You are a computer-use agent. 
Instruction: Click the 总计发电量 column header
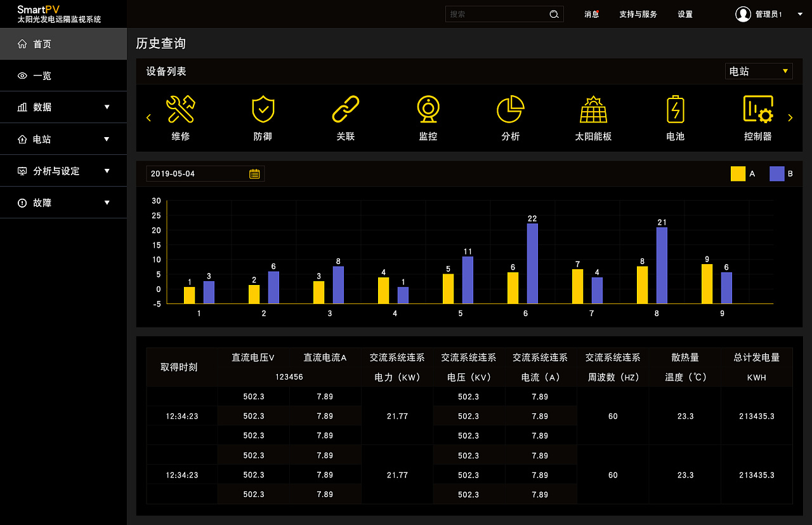point(757,357)
